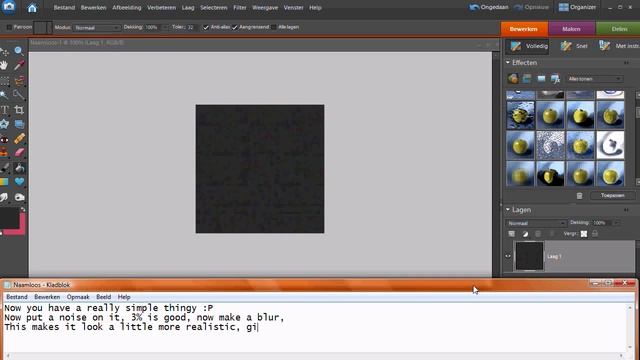Image resolution: width=640 pixels, height=360 pixels.
Task: Select the Eyedropper tool
Action: pyautogui.click(x=19, y=65)
